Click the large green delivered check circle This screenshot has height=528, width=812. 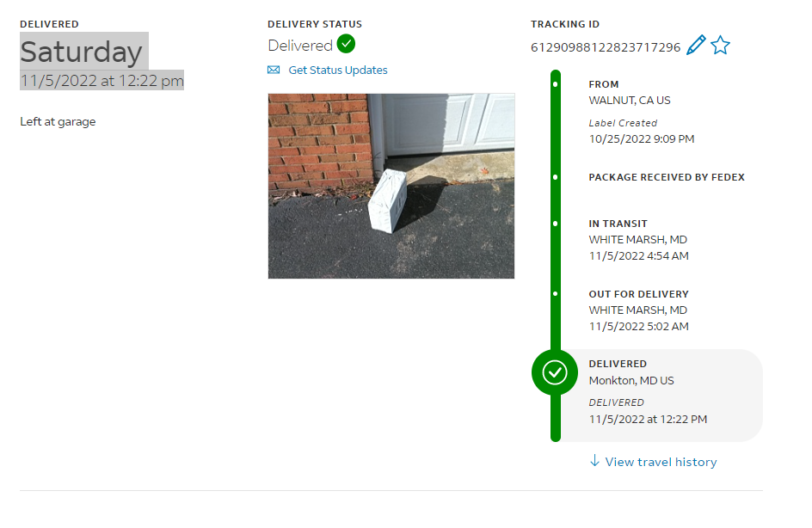pos(555,372)
